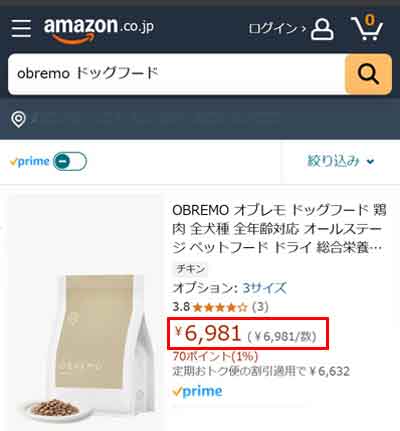Open the account profile icon
Viewport: 400px width, 431px height.
click(322, 29)
